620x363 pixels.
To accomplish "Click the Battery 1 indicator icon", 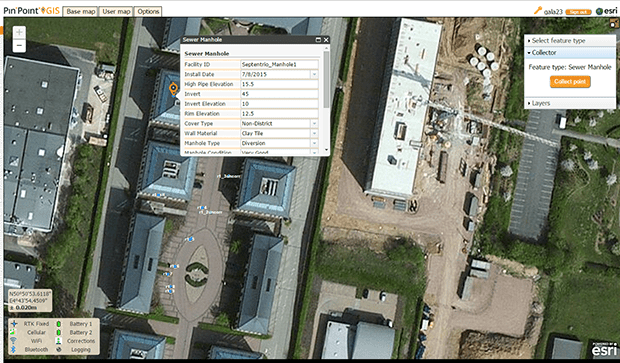I will point(59,323).
